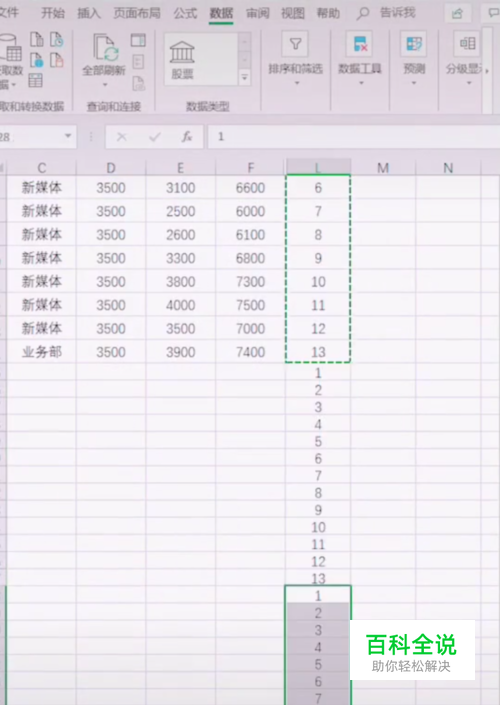500x705 pixels.
Task: Open the Queries & Connections pane icon
Action: coord(138,40)
